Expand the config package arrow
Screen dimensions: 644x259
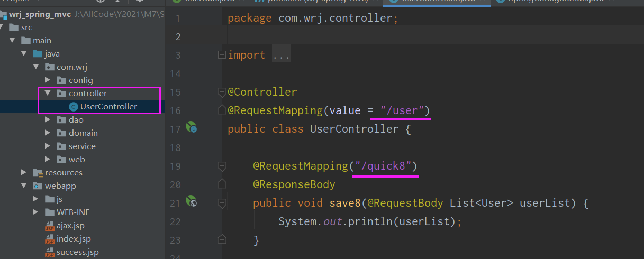48,80
